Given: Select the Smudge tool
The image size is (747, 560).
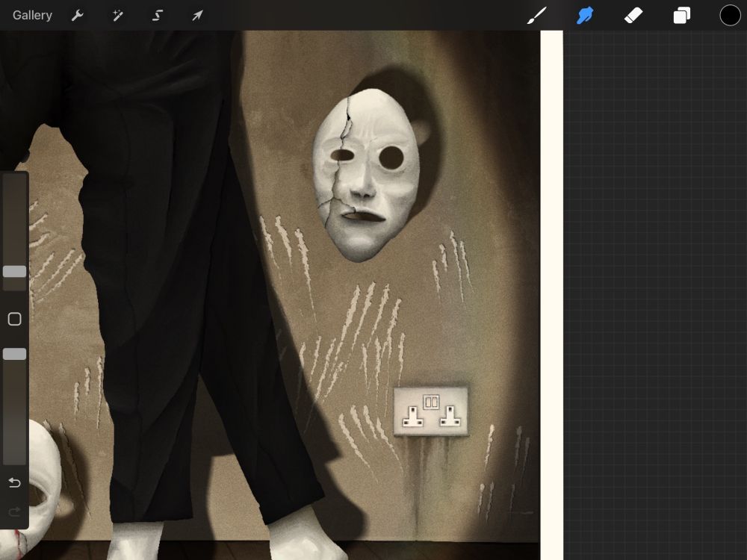Looking at the screenshot, I should point(585,15).
